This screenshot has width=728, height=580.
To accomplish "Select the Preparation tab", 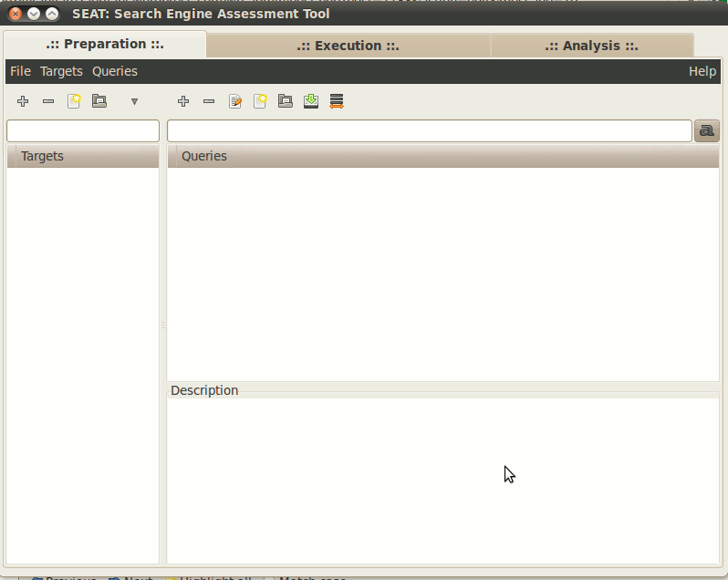I will 105,44.
